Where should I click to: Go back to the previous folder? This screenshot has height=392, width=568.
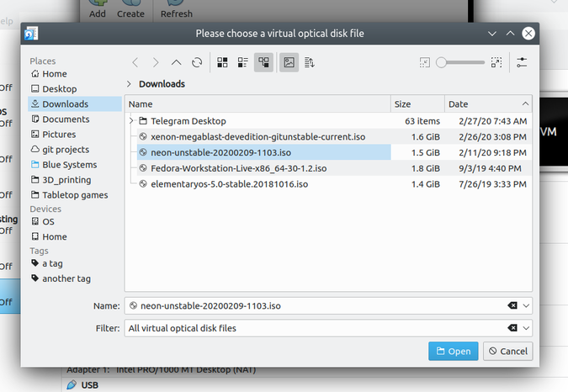click(135, 62)
